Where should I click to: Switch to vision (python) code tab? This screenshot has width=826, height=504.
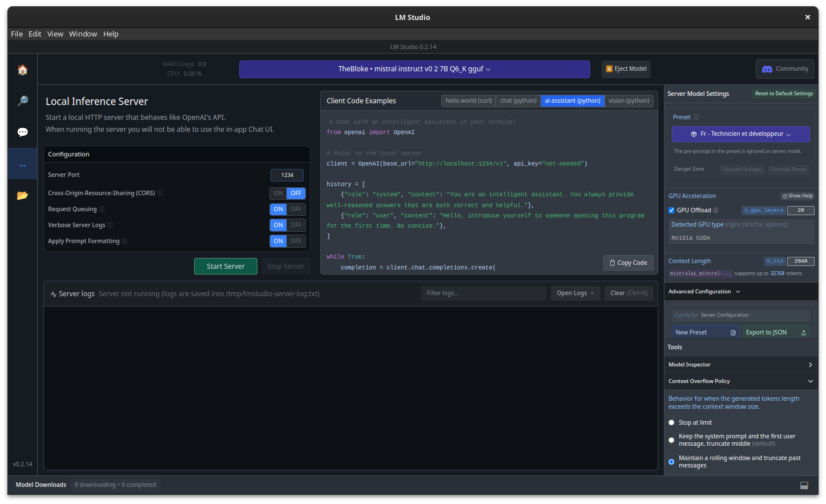click(x=628, y=101)
